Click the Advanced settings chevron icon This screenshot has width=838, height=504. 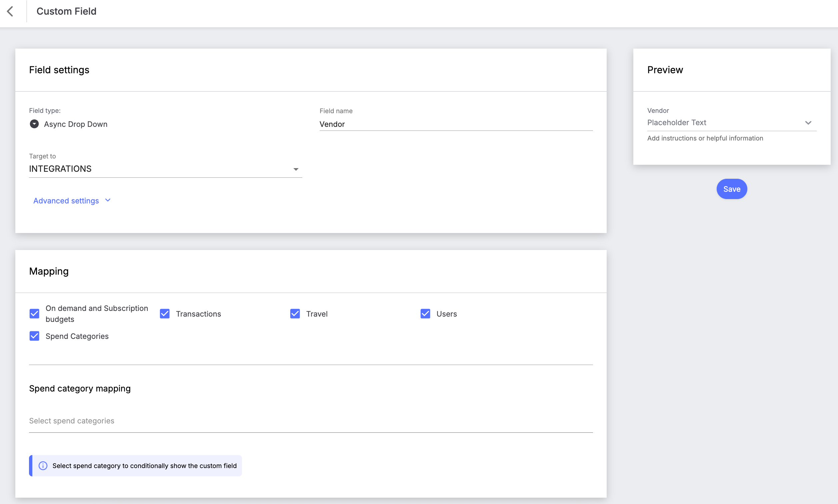click(x=108, y=200)
